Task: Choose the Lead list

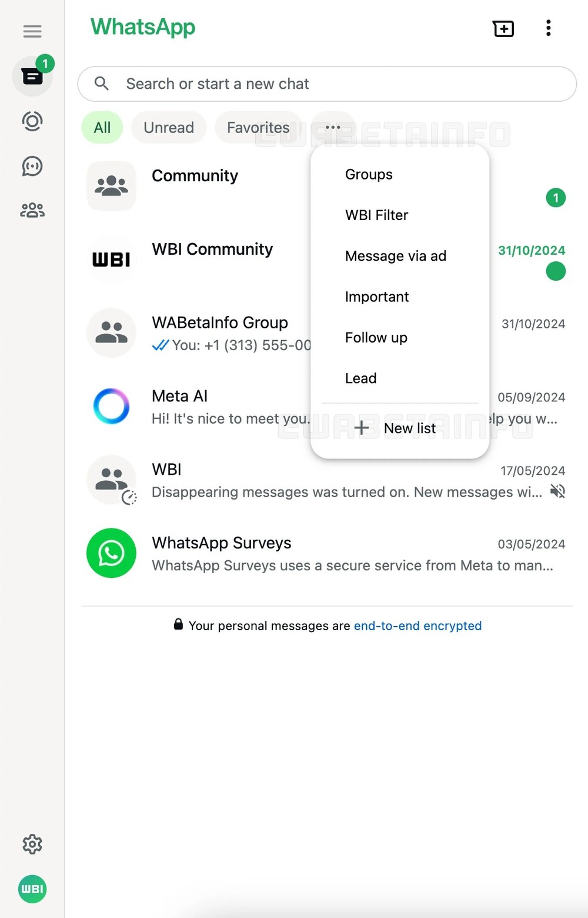Action: (360, 378)
